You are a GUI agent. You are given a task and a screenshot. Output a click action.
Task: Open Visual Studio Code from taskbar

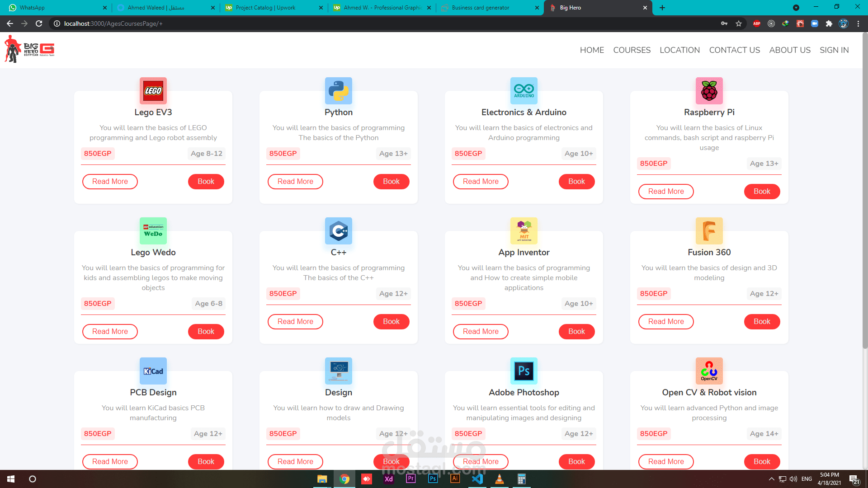pyautogui.click(x=477, y=479)
